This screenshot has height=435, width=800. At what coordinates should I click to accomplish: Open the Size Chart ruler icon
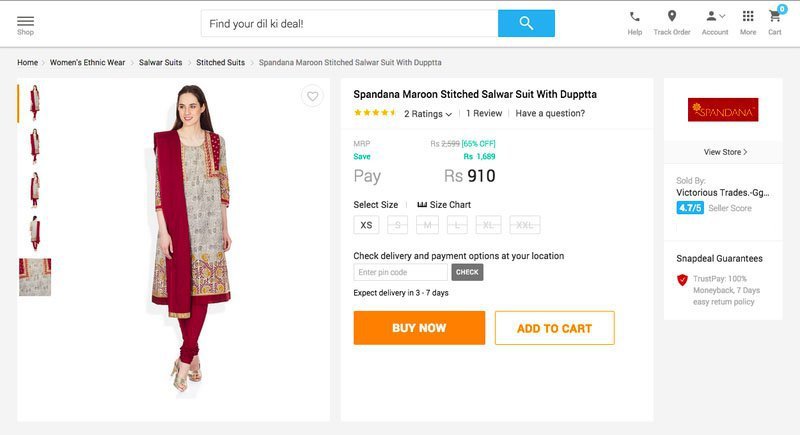click(x=422, y=204)
